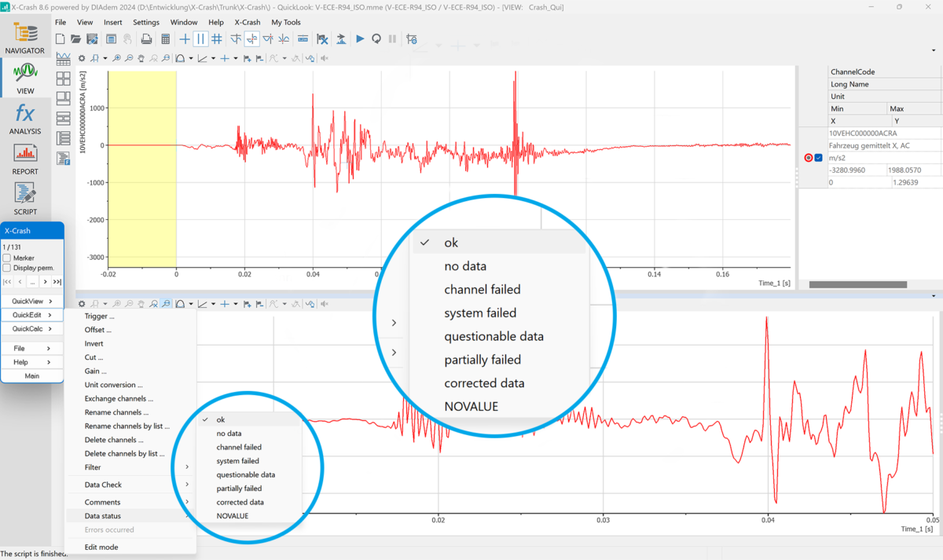Jump to first channel with the |<< button
Screen dimensions: 943x560
coord(7,281)
